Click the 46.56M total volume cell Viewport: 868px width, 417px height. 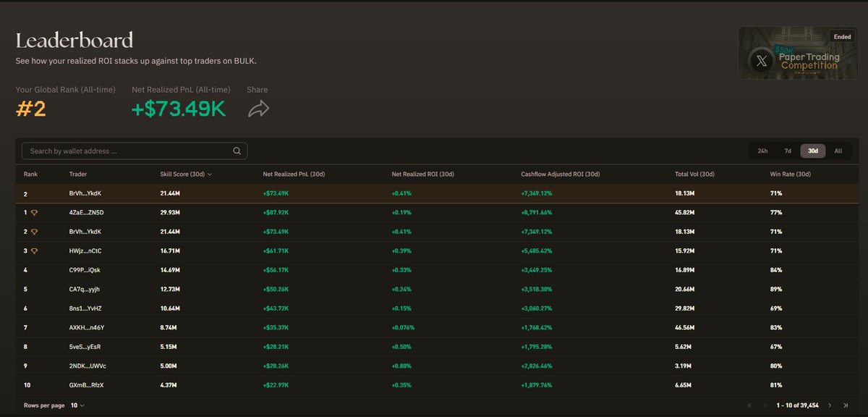pos(686,327)
